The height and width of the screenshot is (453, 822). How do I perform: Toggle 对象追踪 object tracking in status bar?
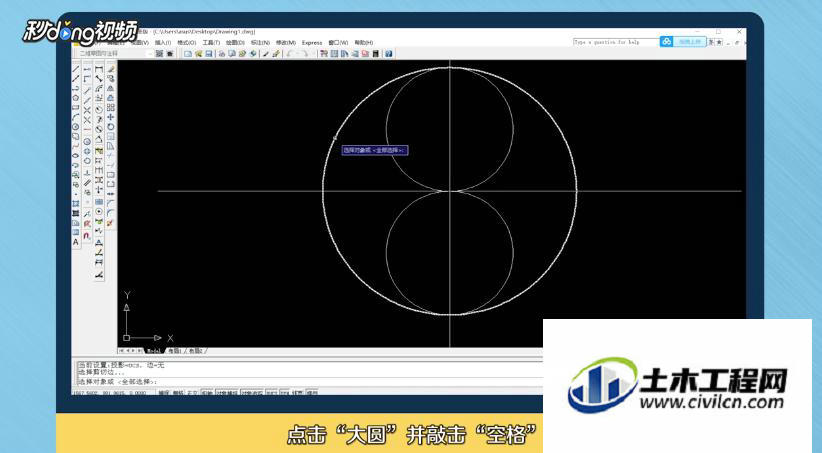(252, 392)
